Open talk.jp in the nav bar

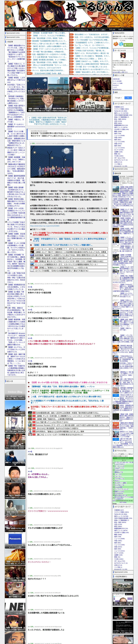121,30
